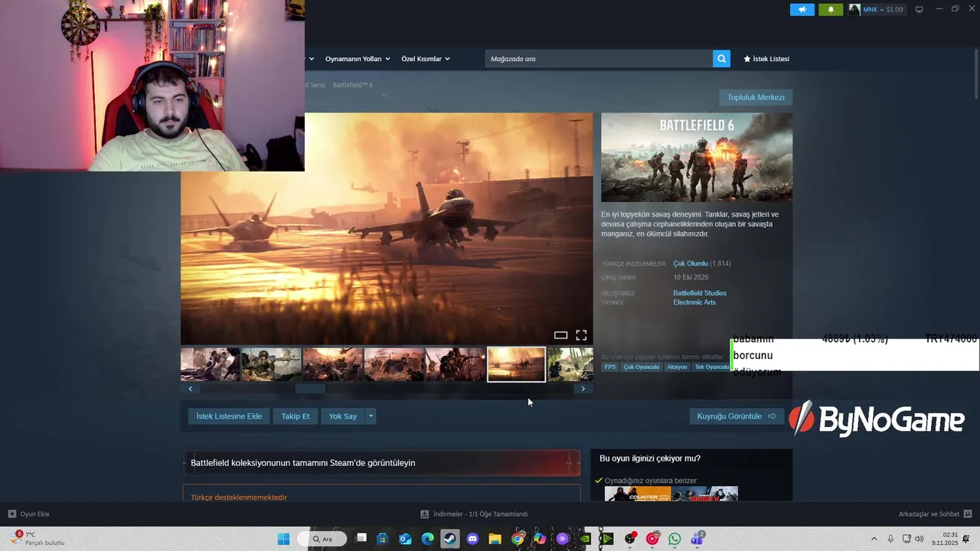Expand the 'Oynamanın Yolları' menu
Screen dimensions: 980x551
pos(358,59)
